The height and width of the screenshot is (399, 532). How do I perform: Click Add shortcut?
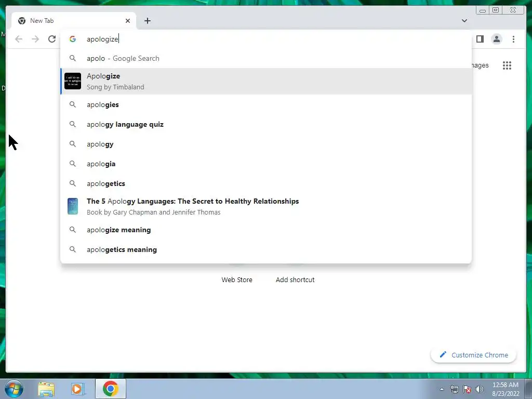[295, 280]
